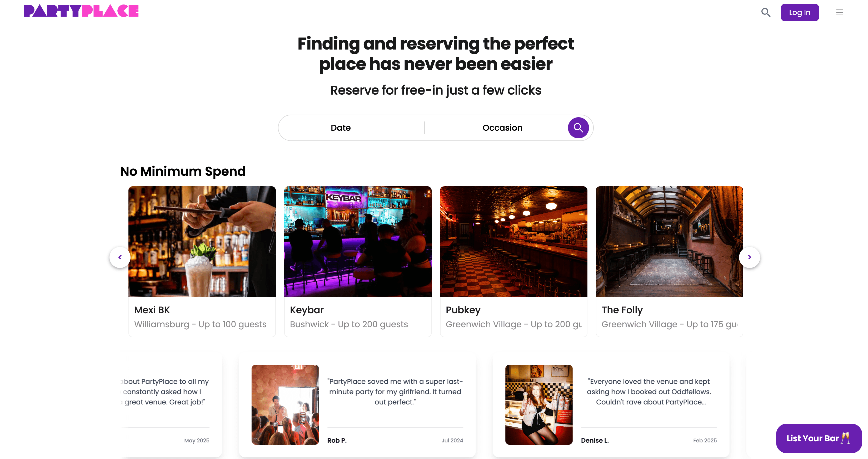Open the hamburger menu icon
This screenshot has width=868, height=459.
point(839,12)
